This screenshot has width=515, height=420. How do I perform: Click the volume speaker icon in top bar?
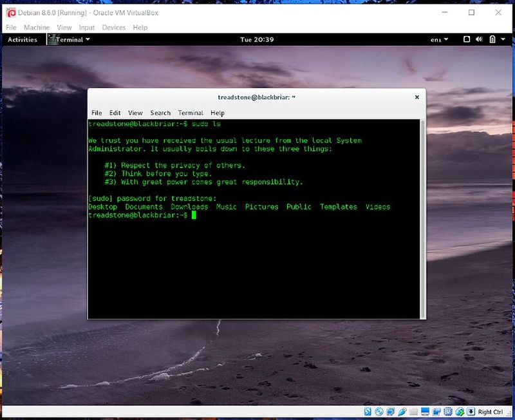point(479,39)
